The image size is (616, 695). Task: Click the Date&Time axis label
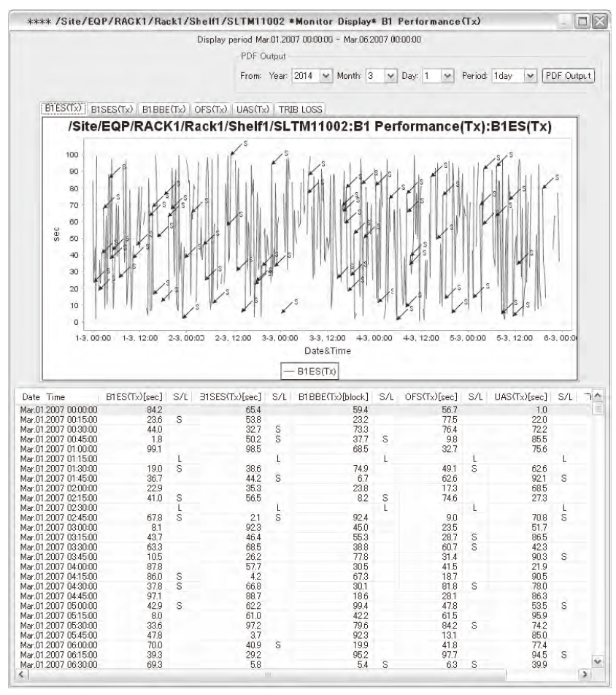click(x=327, y=350)
